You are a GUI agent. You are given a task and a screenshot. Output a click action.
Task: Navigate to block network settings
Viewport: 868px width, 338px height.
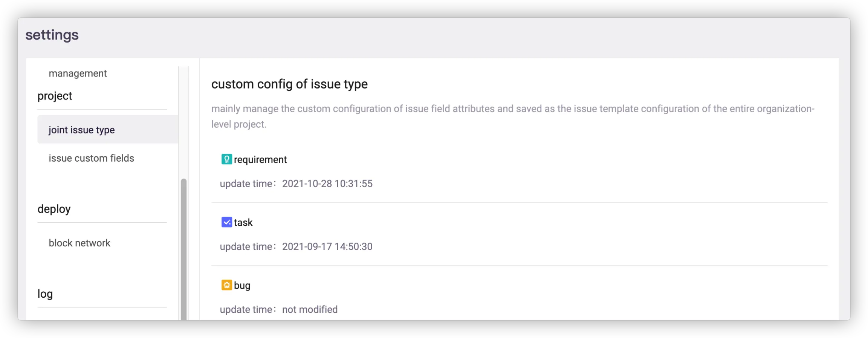(79, 243)
